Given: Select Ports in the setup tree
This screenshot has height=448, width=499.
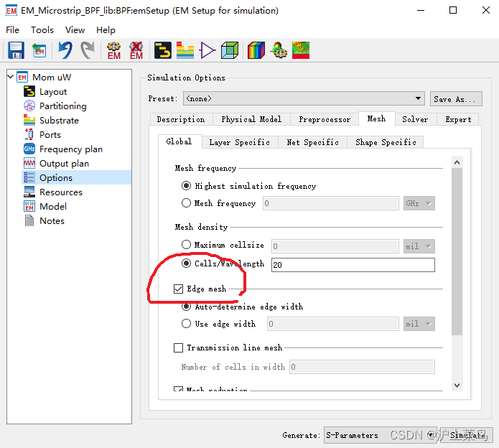Looking at the screenshot, I should pyautogui.click(x=50, y=134).
